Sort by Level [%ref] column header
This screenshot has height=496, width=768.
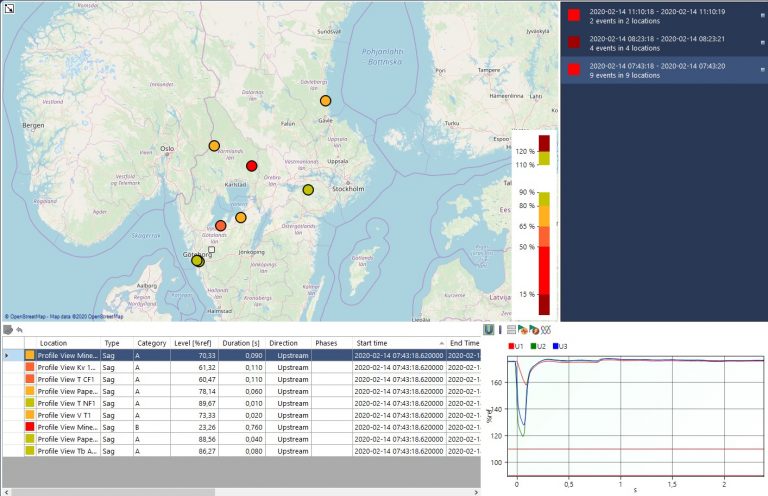pos(194,343)
